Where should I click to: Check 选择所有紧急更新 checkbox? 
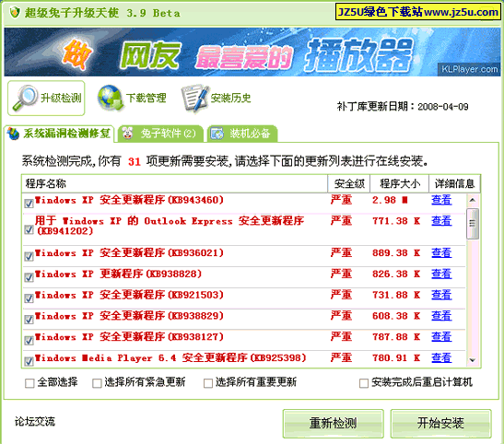97,383
